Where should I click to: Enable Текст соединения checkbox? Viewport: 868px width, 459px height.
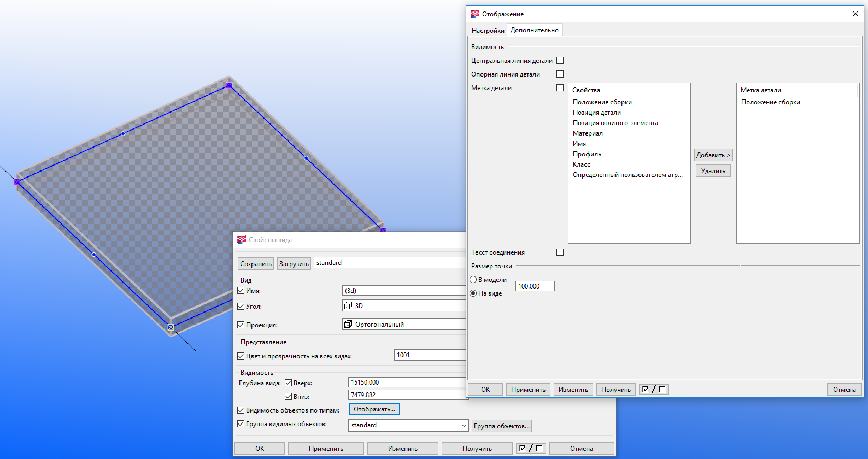[x=560, y=252]
